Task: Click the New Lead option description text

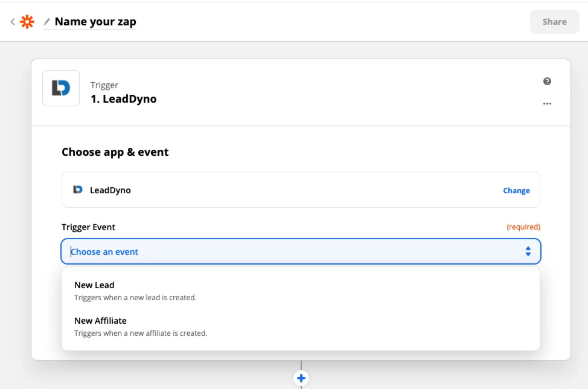Action: click(x=135, y=297)
